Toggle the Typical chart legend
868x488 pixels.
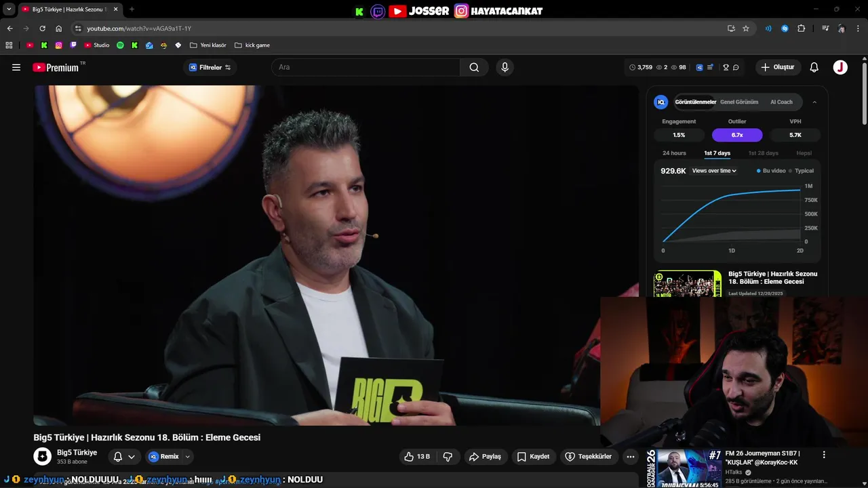[801, 171]
